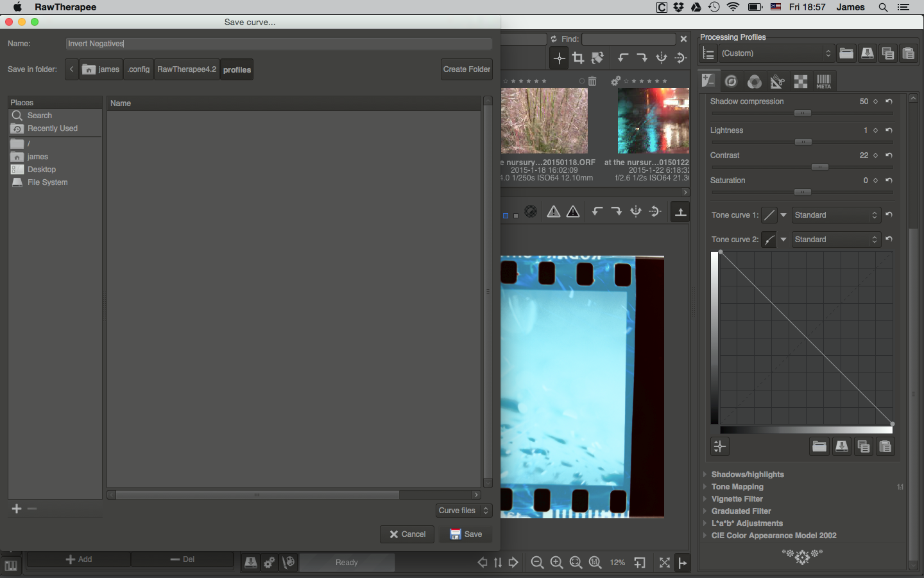Open the Metadata tab with barcode icon
The width and height of the screenshot is (924, 578).
pyautogui.click(x=823, y=82)
